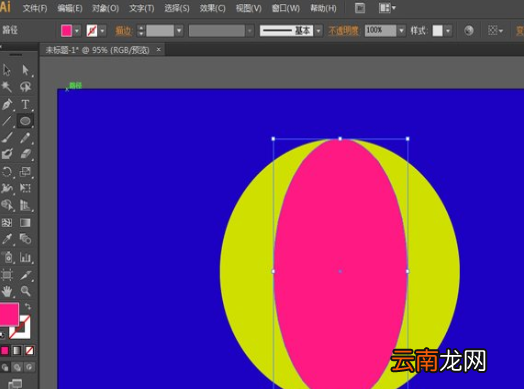The image size is (524, 389).
Task: Set paint mode to Gradient
Action: (x=17, y=351)
